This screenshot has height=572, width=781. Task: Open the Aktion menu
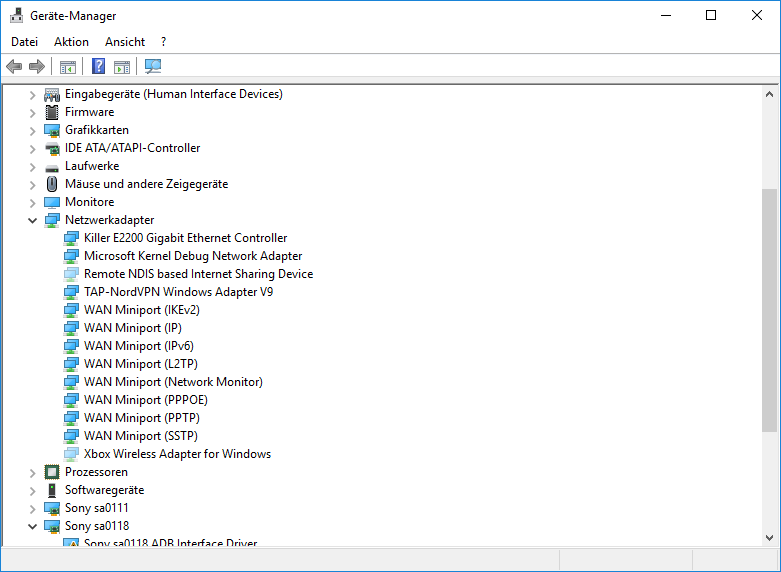(x=71, y=42)
